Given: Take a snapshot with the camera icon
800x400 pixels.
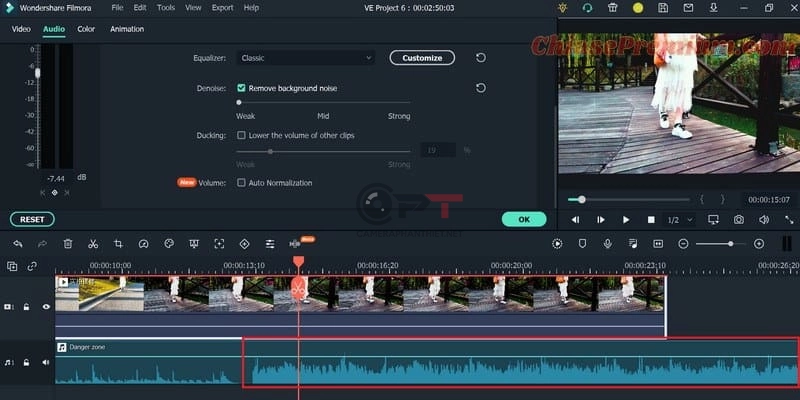Looking at the screenshot, I should pyautogui.click(x=738, y=219).
